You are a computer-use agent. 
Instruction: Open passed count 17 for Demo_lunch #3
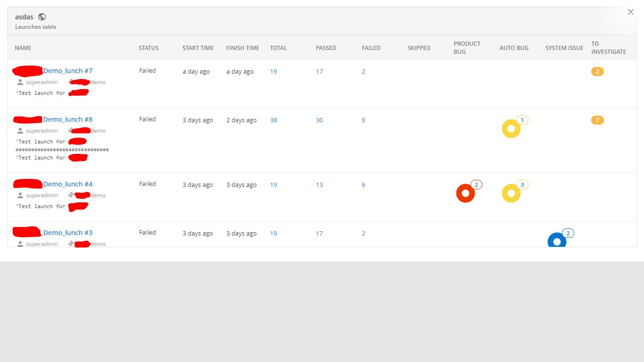click(319, 234)
